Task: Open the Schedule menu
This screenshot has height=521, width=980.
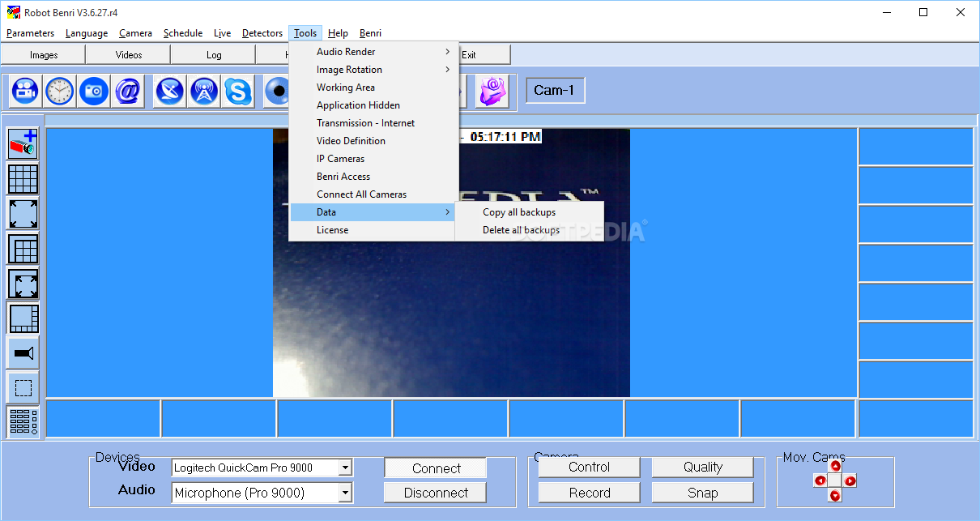Action: point(183,33)
